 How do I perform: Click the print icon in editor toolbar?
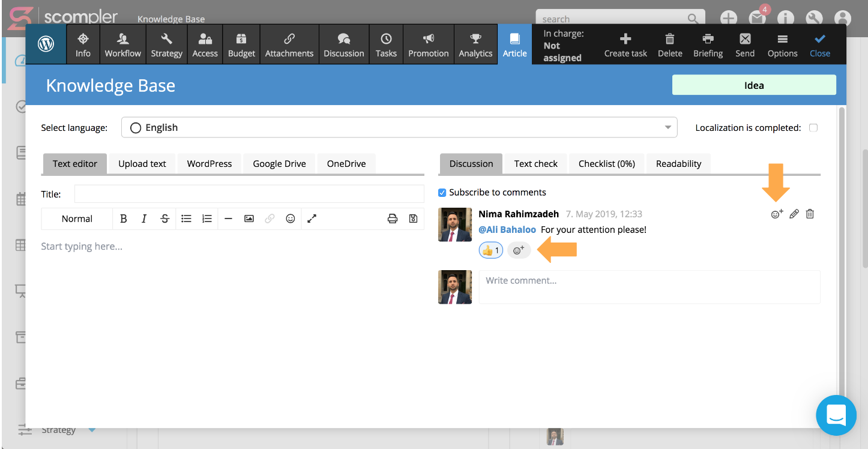[x=393, y=219]
